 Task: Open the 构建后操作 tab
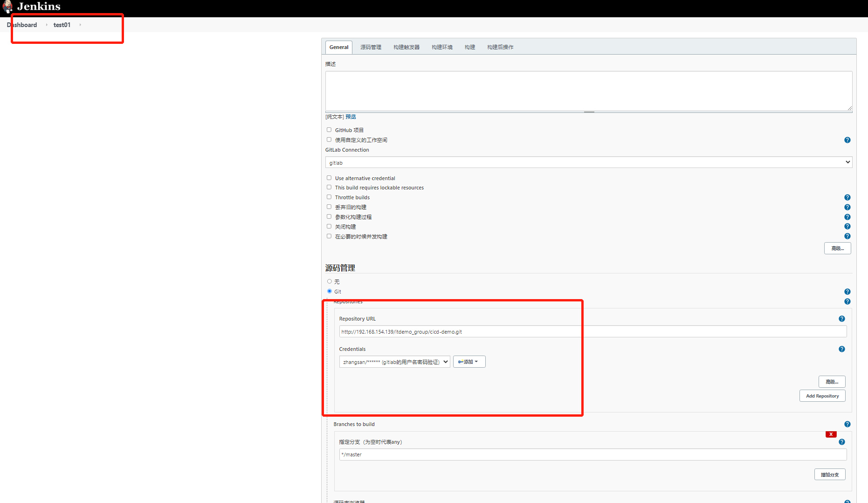500,47
